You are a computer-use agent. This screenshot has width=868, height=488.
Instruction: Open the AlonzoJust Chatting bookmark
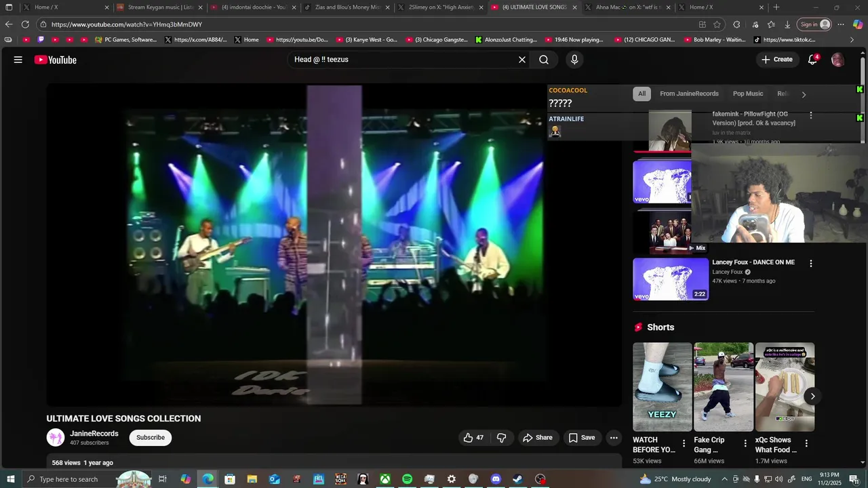[506, 40]
